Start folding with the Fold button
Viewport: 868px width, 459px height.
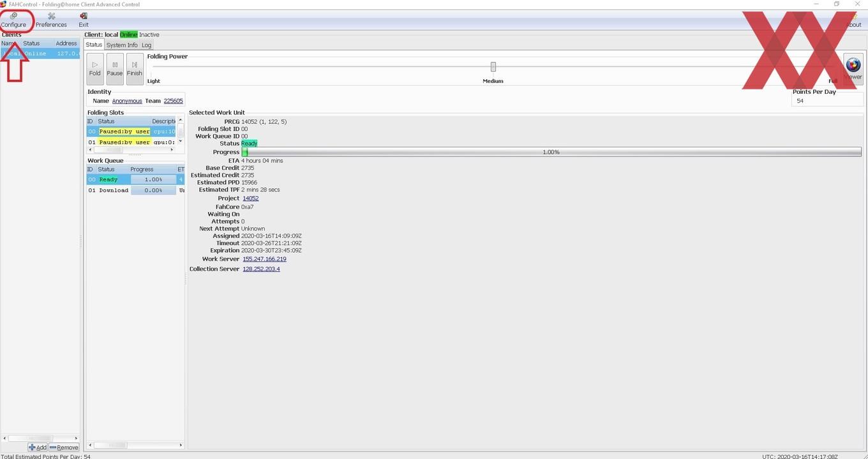(95, 69)
